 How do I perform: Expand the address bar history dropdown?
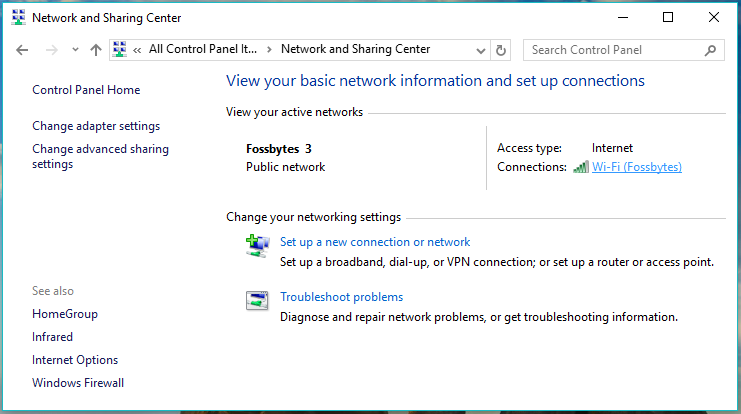coord(479,50)
